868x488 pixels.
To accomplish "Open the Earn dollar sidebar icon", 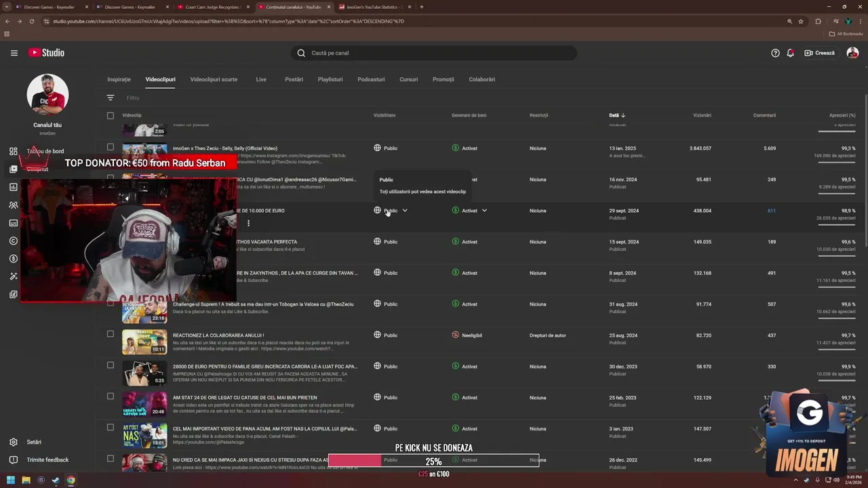I will [x=14, y=258].
